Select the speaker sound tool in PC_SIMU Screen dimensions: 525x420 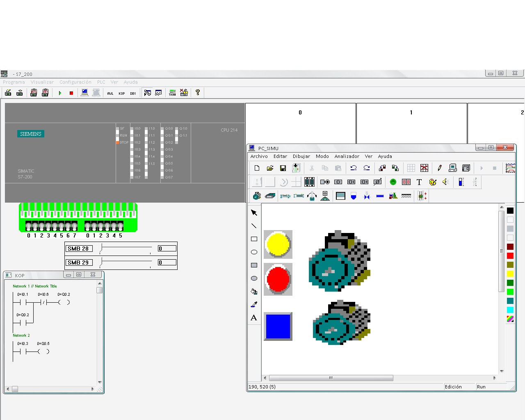pos(446,182)
